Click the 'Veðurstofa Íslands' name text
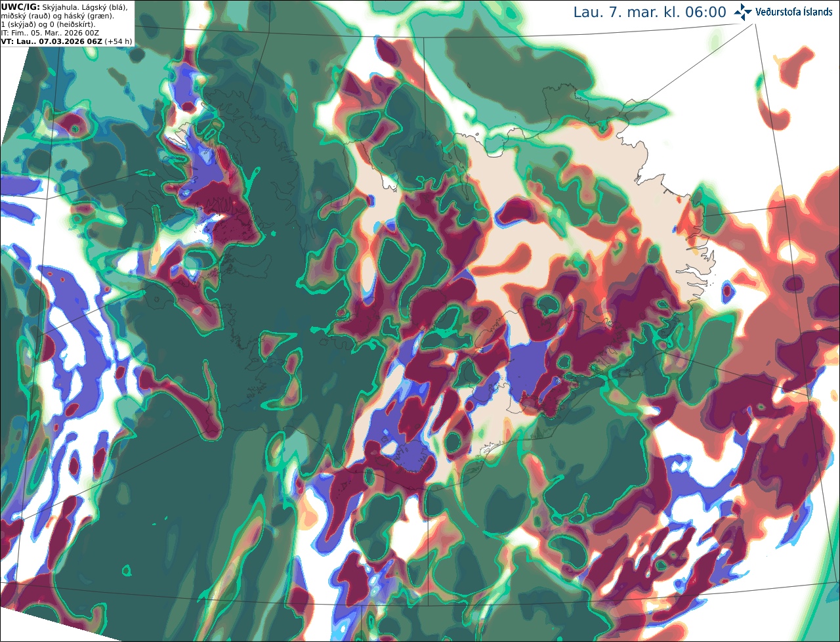Image resolution: width=840 pixels, height=642 pixels. [x=793, y=12]
